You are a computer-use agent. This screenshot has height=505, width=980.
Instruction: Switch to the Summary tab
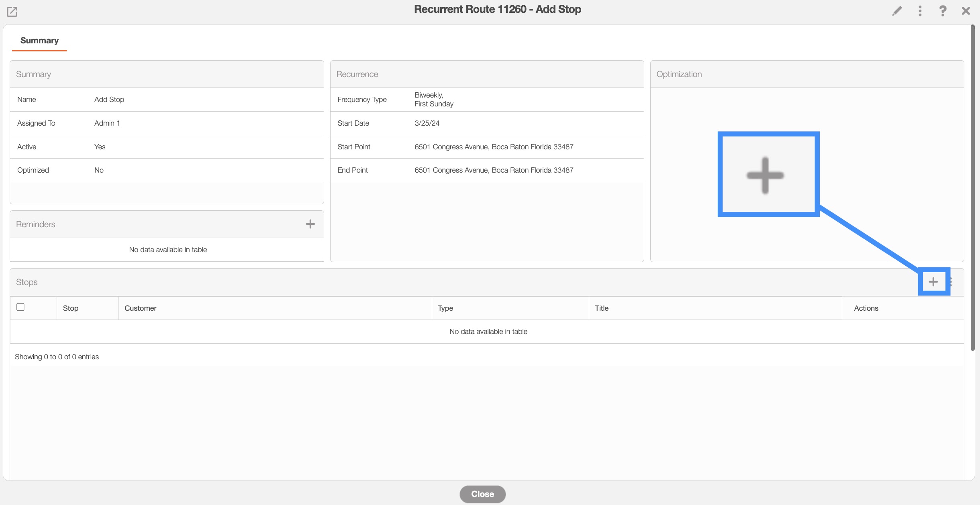tap(39, 41)
